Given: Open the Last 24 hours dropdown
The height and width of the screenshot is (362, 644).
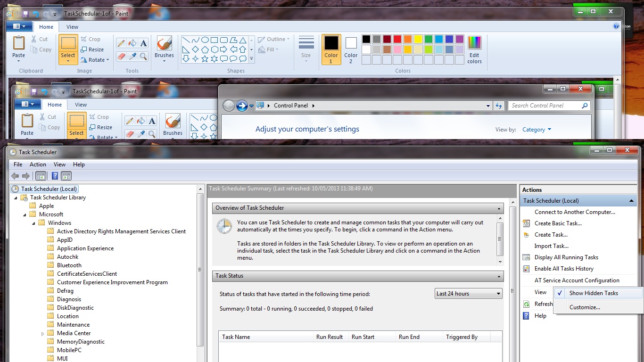Looking at the screenshot, I should point(468,294).
